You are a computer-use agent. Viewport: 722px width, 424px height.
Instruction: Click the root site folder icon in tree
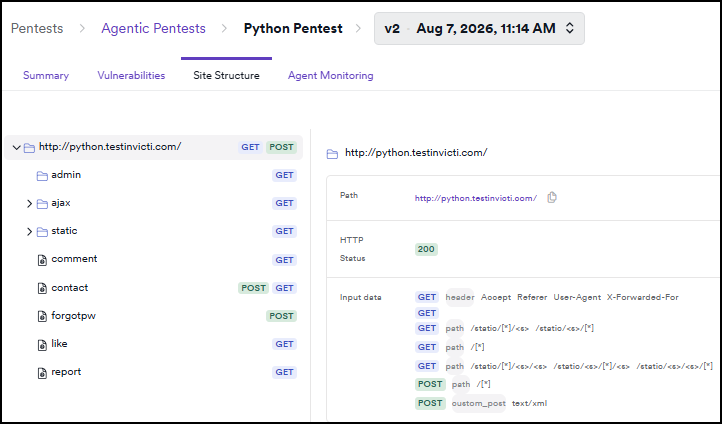(29, 148)
